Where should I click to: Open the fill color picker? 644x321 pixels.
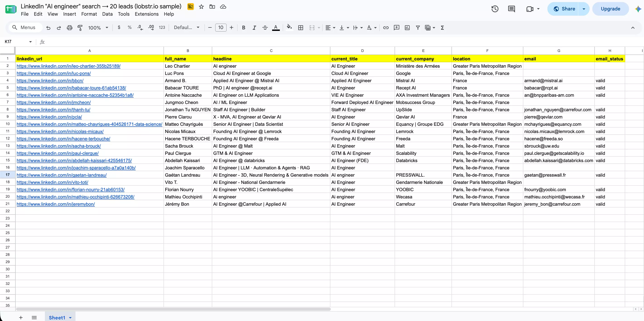click(289, 27)
